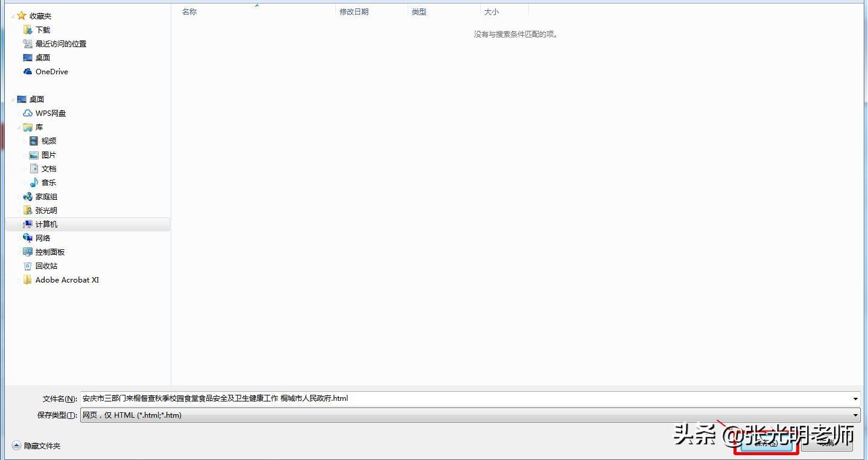This screenshot has height=460, width=868.
Task: Click the 没有与搜索条件匹配的项 message
Action: pyautogui.click(x=517, y=34)
